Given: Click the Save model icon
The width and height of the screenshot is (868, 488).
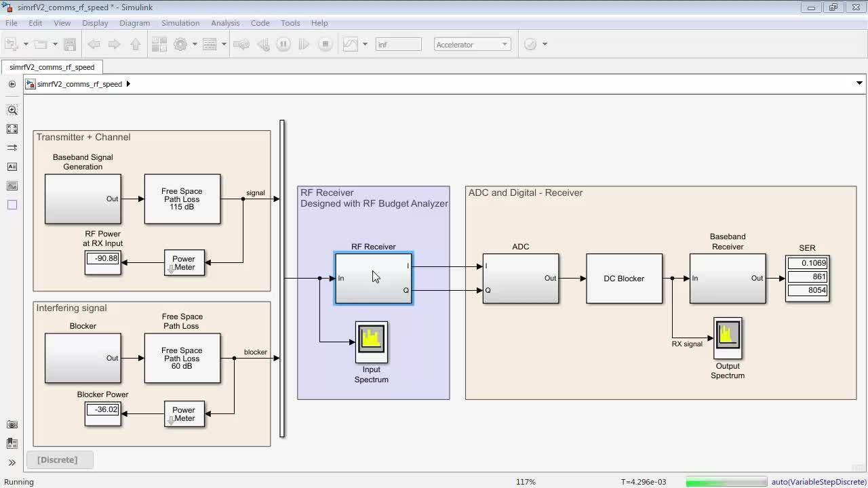Looking at the screenshot, I should tap(69, 45).
